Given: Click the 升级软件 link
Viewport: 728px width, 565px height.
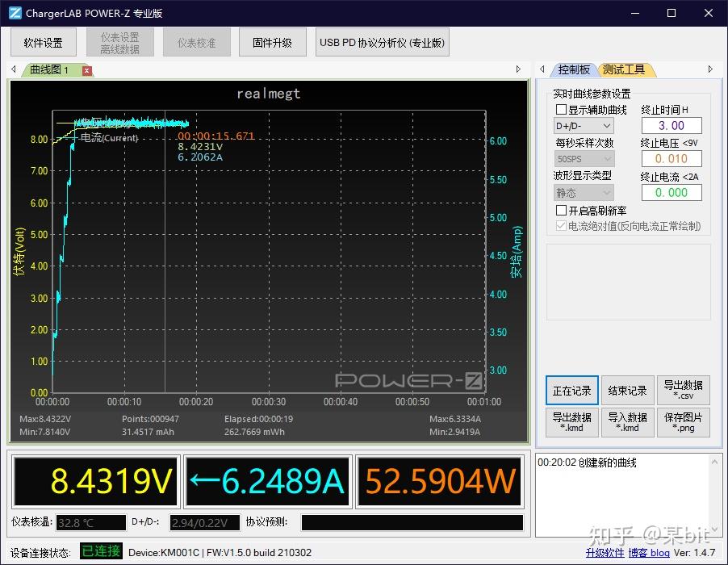Looking at the screenshot, I should pyautogui.click(x=605, y=552).
